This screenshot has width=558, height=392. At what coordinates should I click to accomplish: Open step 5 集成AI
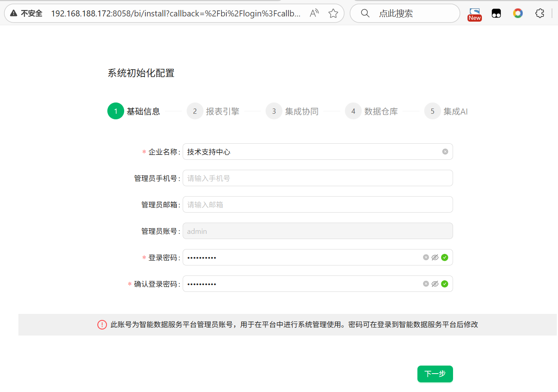[446, 111]
